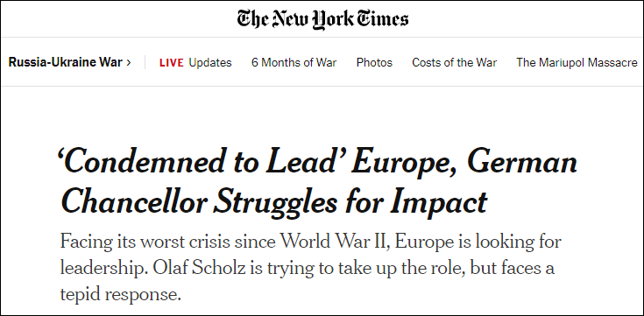Click the word 'leadership' in the summary

[x=104, y=269]
